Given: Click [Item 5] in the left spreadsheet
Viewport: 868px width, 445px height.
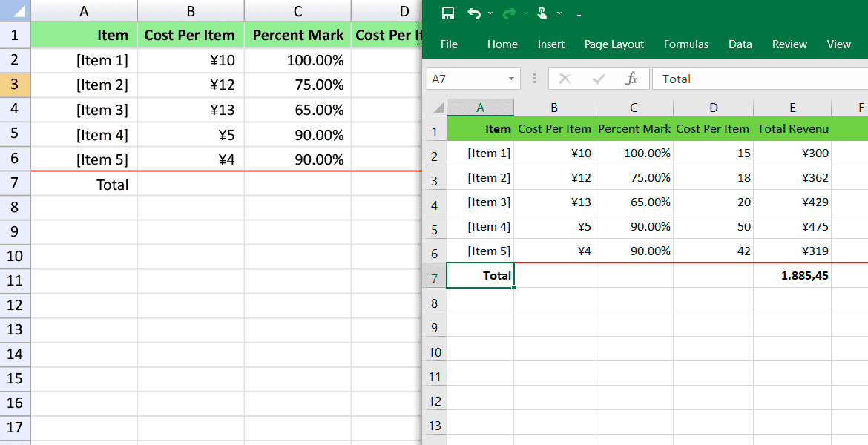Looking at the screenshot, I should [84, 159].
